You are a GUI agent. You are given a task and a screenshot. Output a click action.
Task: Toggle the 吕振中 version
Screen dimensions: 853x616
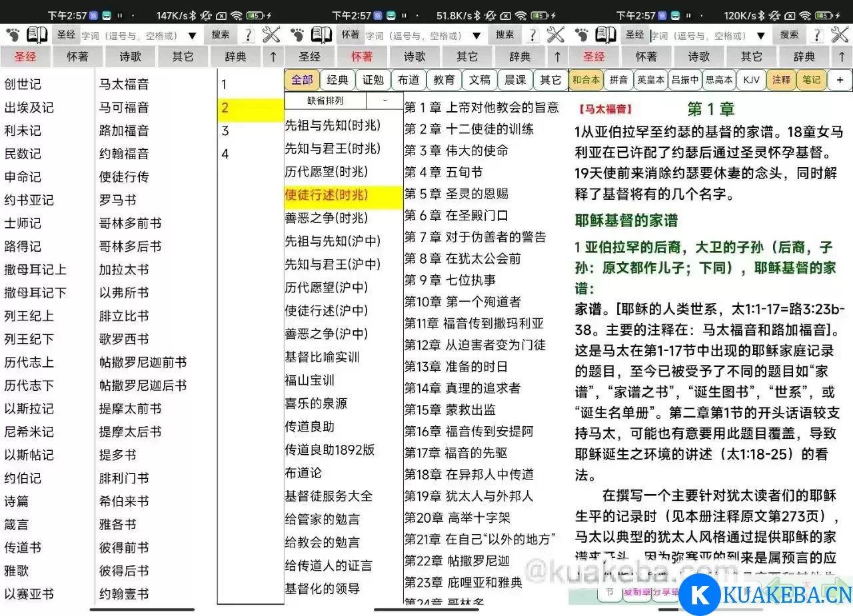[685, 80]
